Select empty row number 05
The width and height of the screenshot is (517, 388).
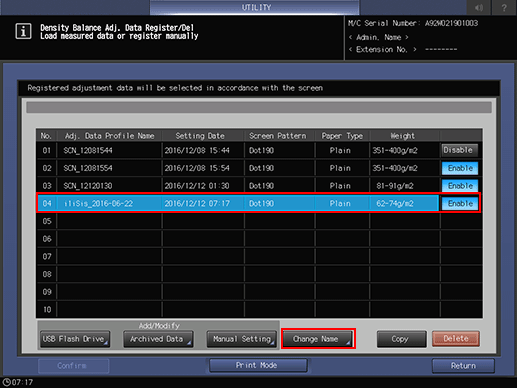[47, 221]
